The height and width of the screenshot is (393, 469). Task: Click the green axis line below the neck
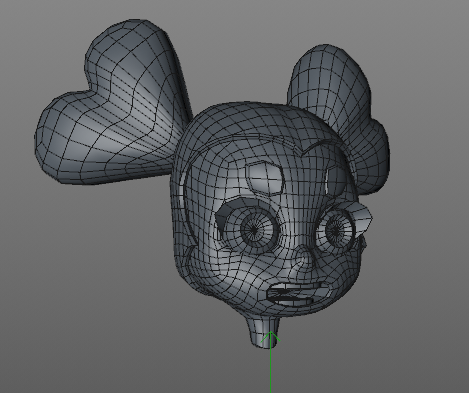tap(270, 363)
